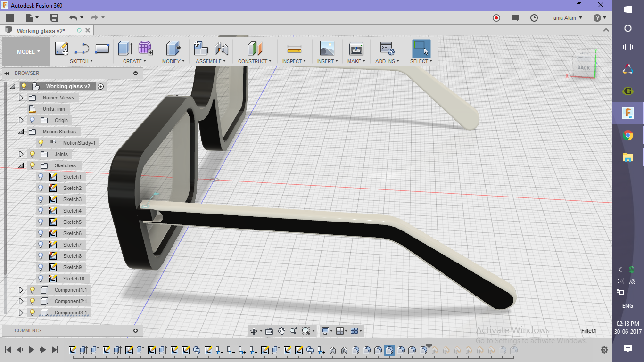Open the MODIFY menu

(173, 61)
